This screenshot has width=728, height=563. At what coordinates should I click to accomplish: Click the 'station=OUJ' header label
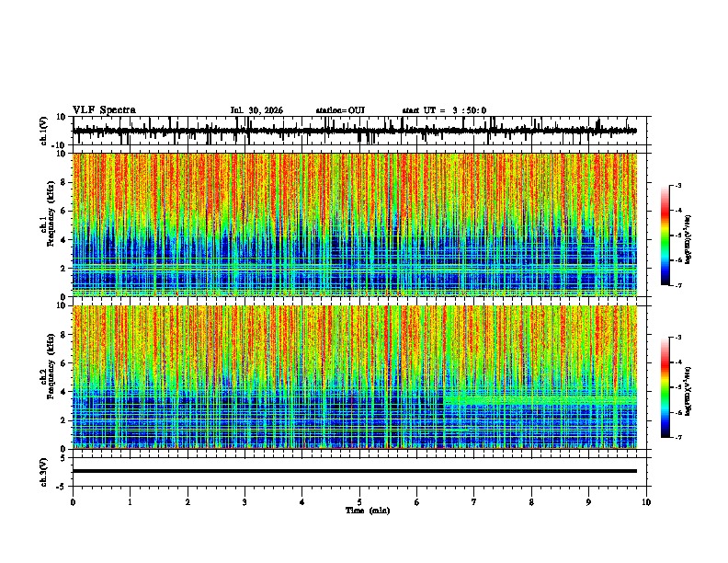pos(340,110)
